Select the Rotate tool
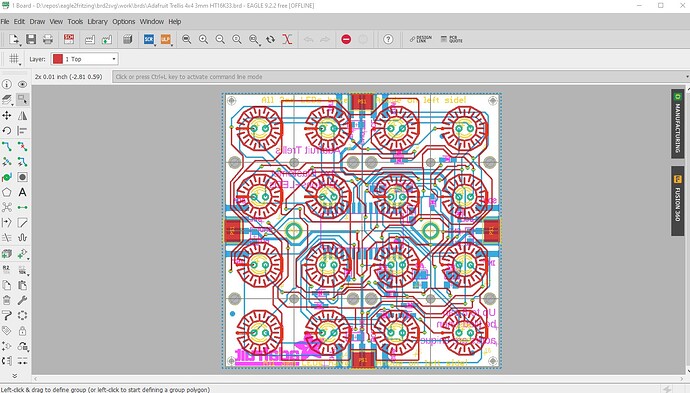This screenshot has height=393, width=690. coord(7,131)
